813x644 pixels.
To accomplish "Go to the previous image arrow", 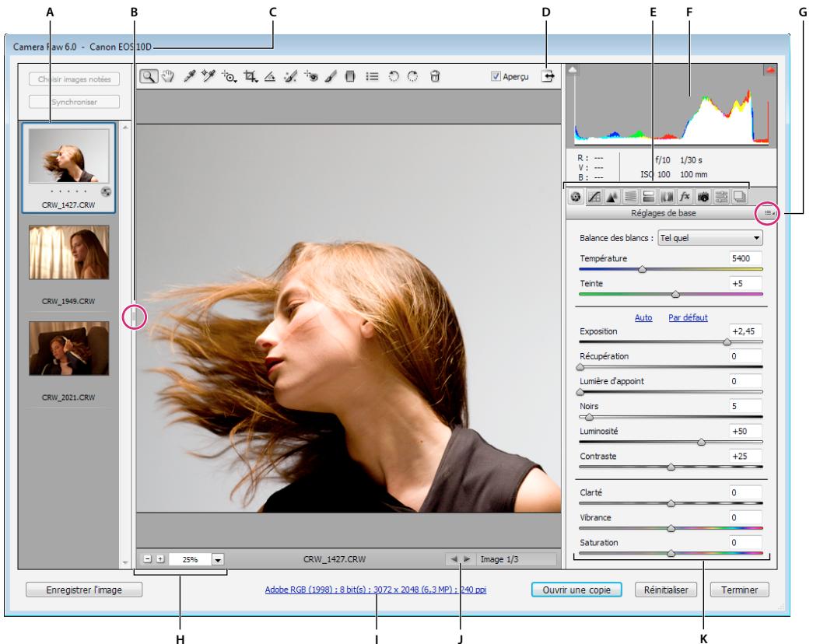I will click(x=454, y=559).
